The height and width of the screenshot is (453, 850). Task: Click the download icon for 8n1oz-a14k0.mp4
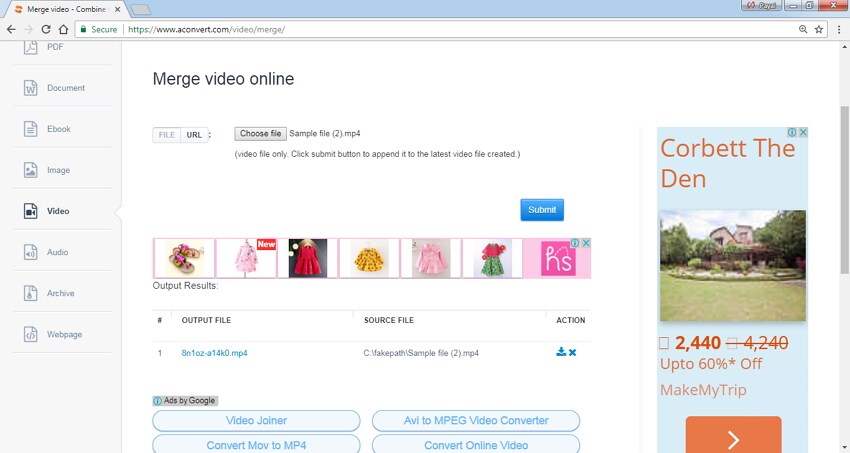(561, 352)
